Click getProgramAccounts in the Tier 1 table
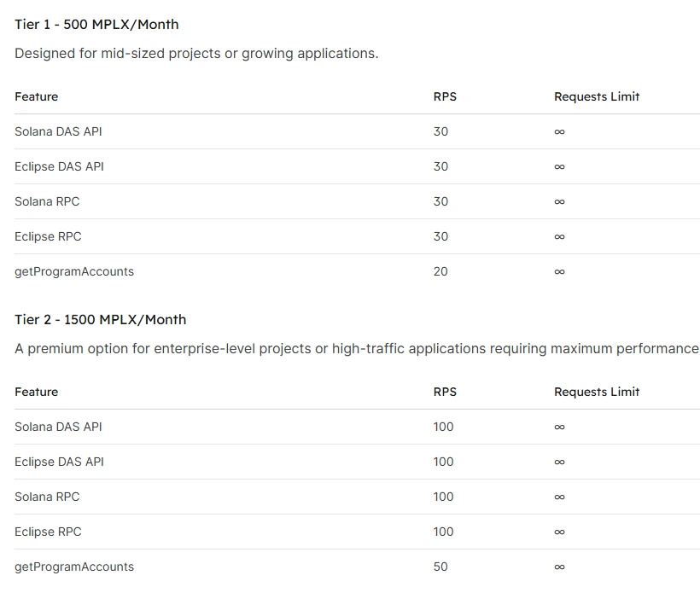The image size is (700, 593). click(x=74, y=271)
